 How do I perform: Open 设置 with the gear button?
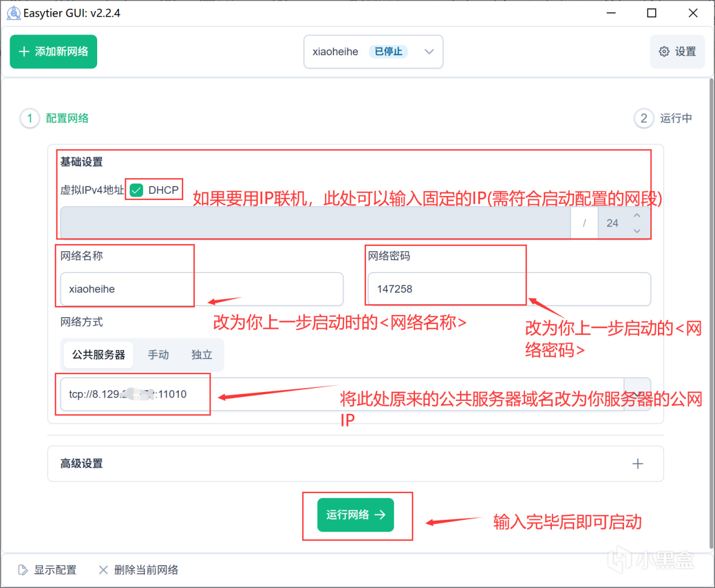coord(678,51)
